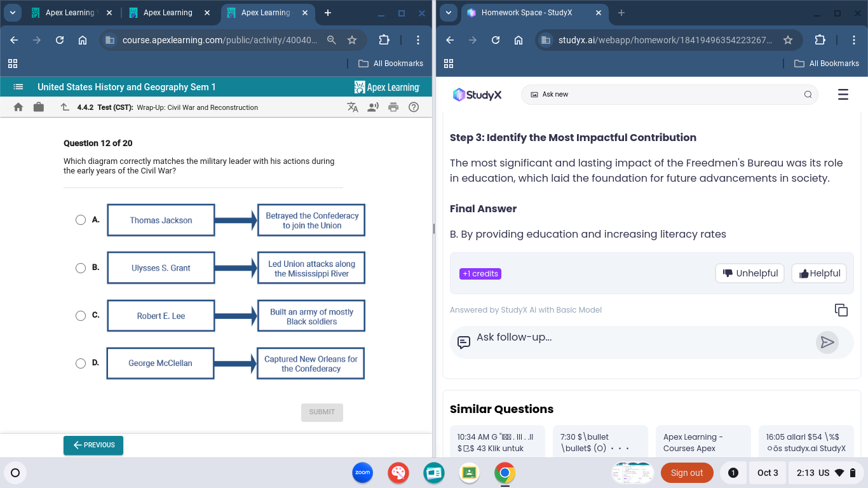
Task: Click the print icon in Apex toolbar
Action: pyautogui.click(x=393, y=107)
